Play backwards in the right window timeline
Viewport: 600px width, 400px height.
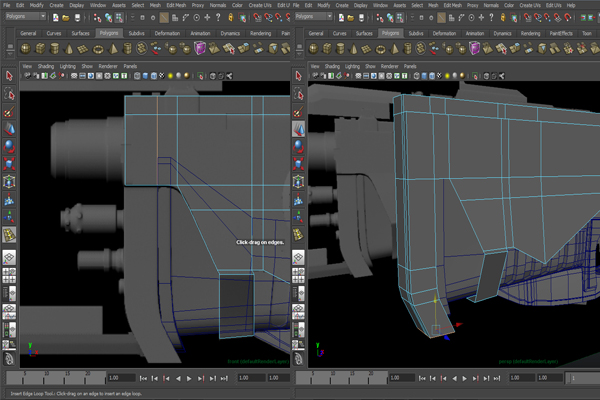click(454, 378)
